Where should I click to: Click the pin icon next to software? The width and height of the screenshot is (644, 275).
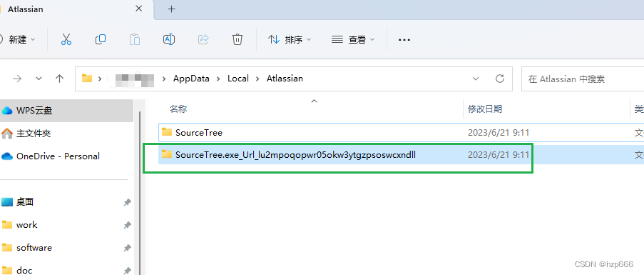(128, 249)
